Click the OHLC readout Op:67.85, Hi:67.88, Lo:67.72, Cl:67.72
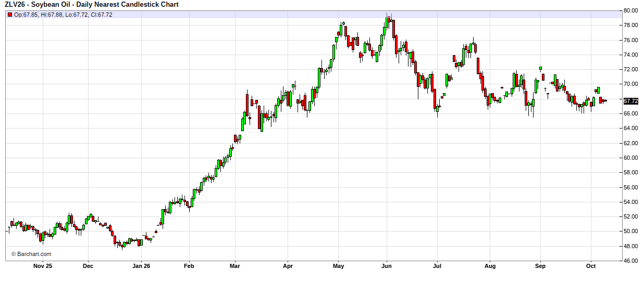Image resolution: width=644 pixels, height=282 pixels. coord(63,15)
